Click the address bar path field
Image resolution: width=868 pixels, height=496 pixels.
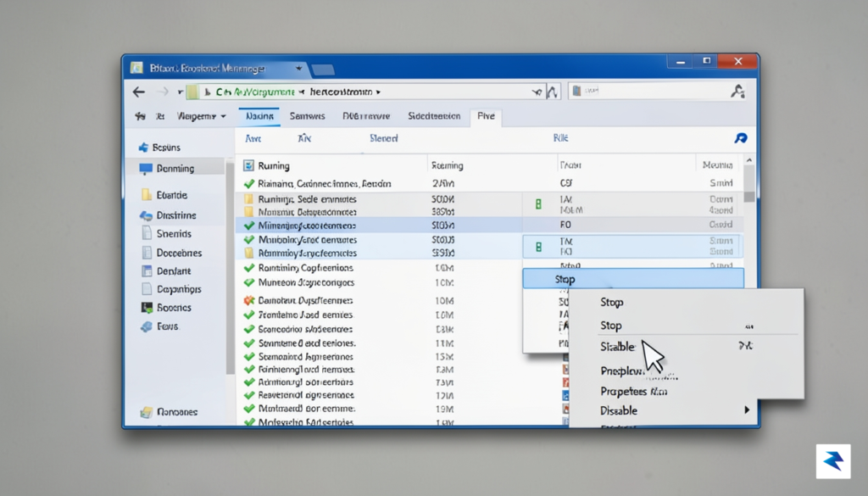371,92
